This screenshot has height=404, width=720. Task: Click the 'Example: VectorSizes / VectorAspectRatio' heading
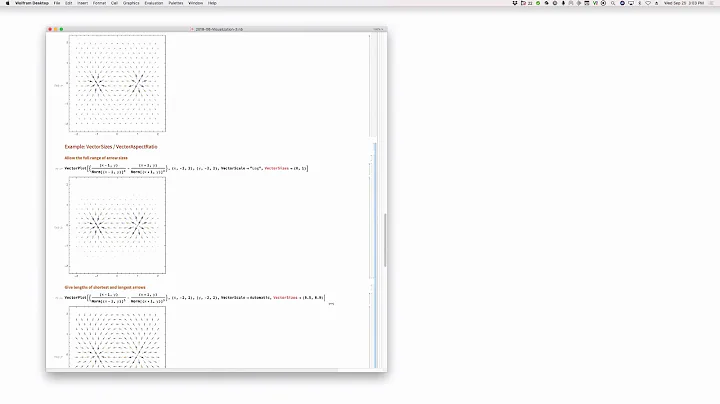coord(111,147)
